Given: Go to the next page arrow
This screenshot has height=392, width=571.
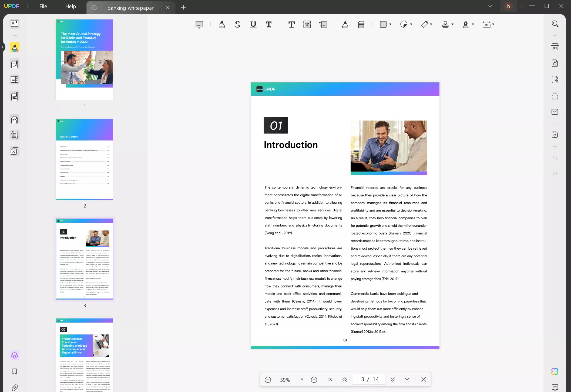Looking at the screenshot, I should click(x=393, y=380).
